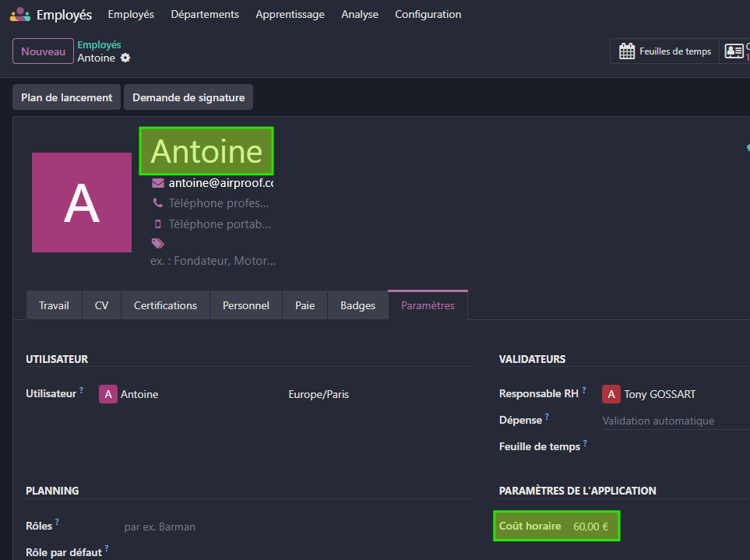The width and height of the screenshot is (750, 560).
Task: Open Feuilles de temps calendar button
Action: (664, 51)
